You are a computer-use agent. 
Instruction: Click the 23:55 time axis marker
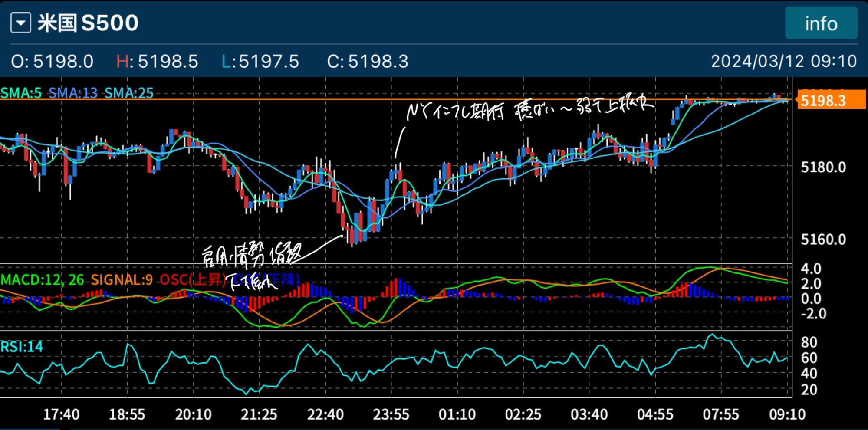[x=391, y=414]
